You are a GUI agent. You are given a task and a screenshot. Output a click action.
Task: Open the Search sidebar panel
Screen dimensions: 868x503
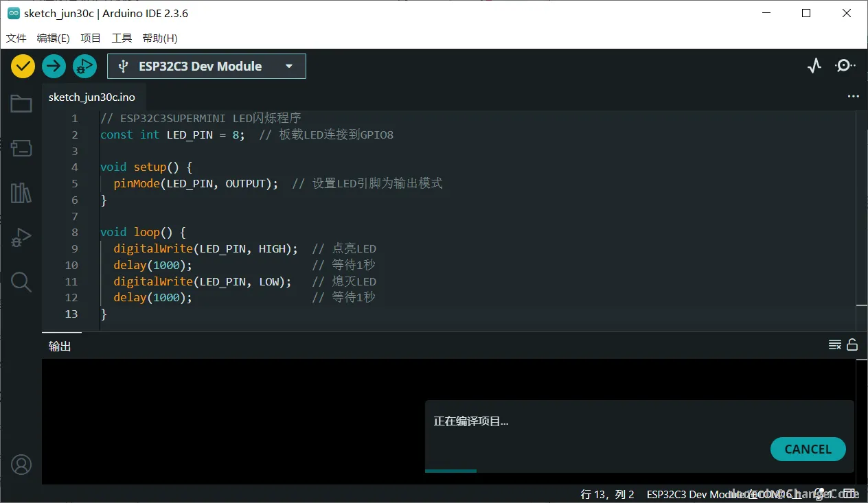[x=21, y=281]
